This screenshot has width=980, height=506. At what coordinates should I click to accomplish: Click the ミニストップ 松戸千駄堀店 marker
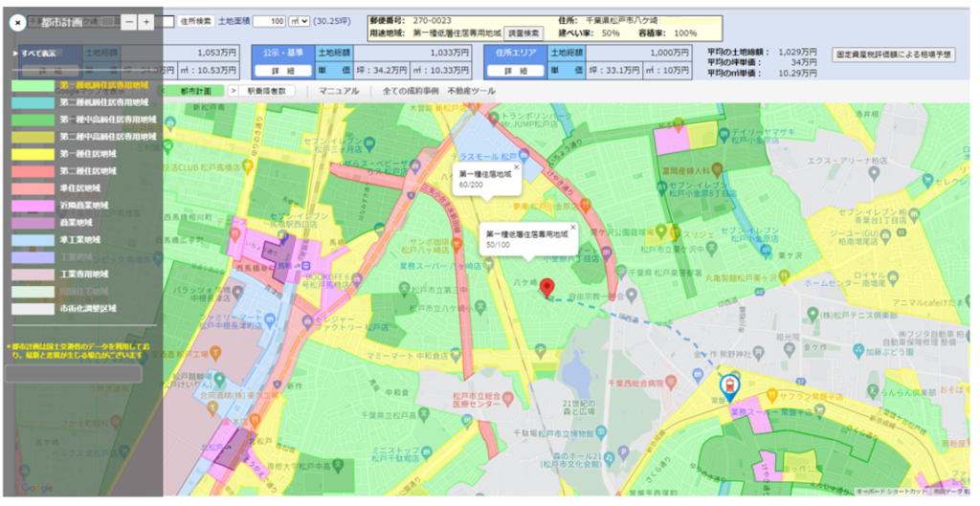click(x=425, y=451)
